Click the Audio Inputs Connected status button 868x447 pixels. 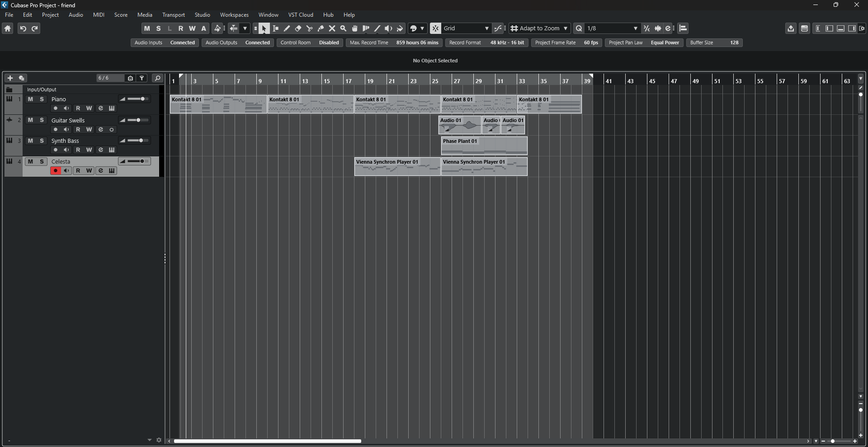coord(165,42)
